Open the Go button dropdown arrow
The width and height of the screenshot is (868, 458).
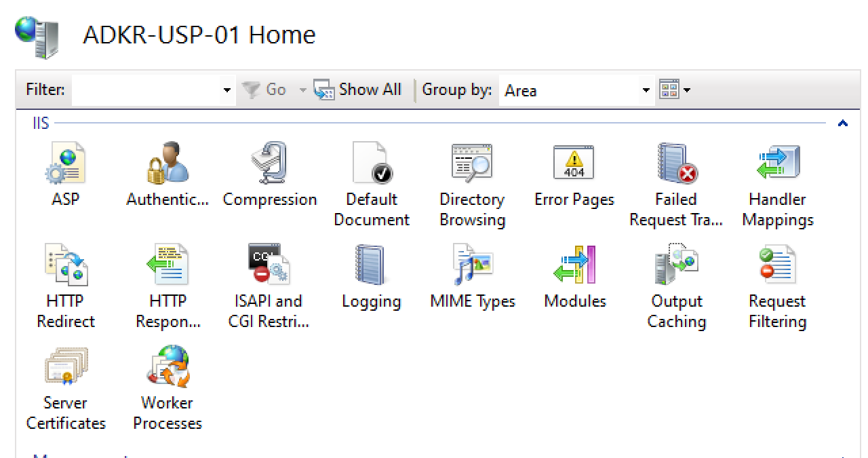point(302,90)
